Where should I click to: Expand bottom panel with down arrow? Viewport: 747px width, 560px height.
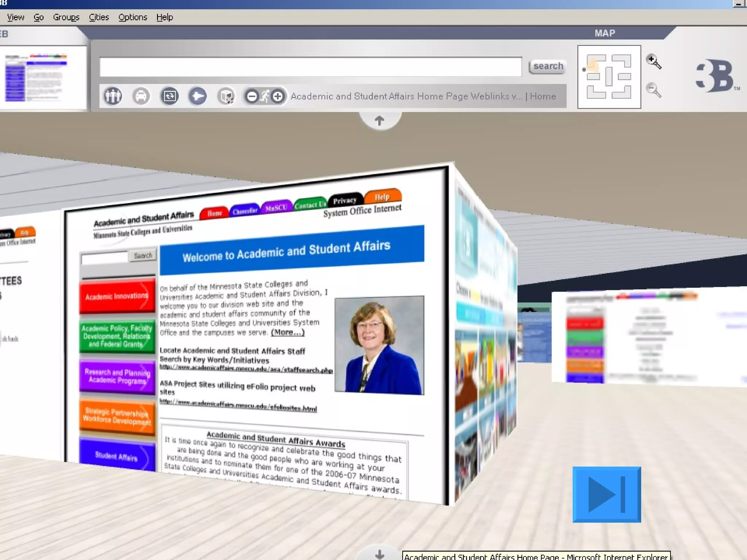[379, 554]
